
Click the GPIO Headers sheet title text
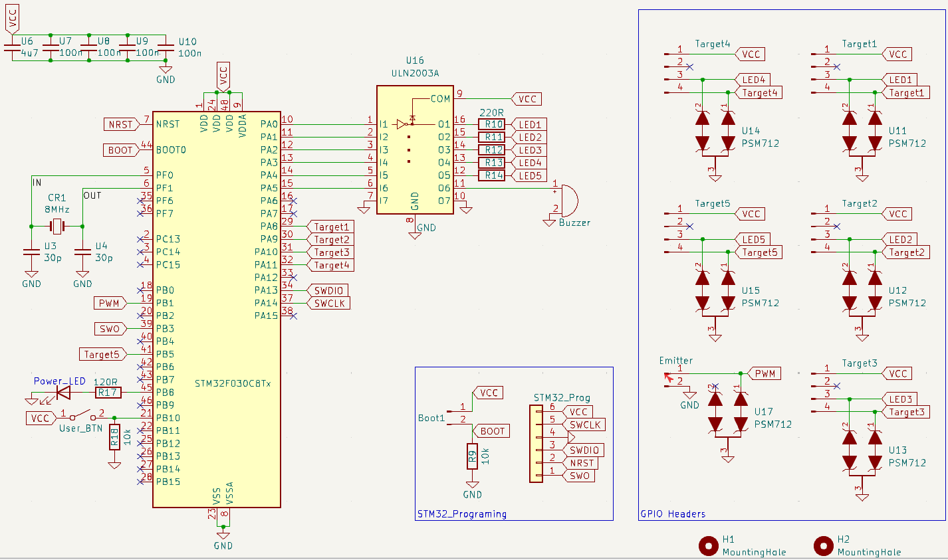[673, 513]
